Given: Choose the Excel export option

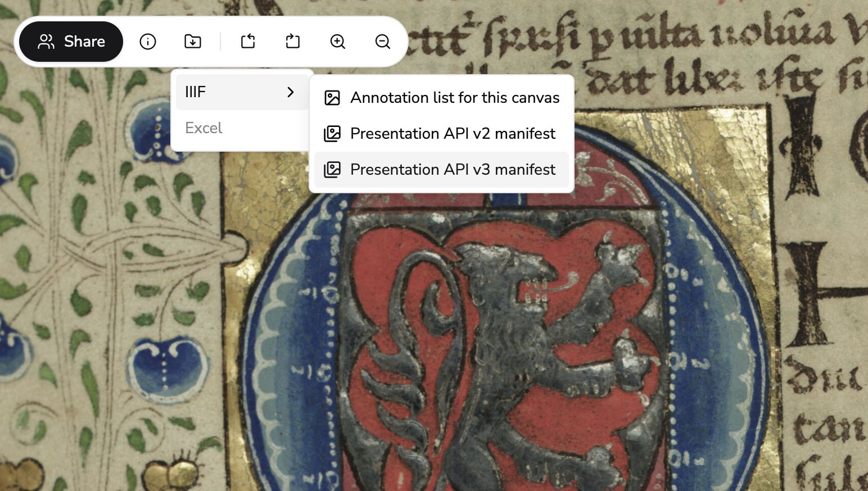Looking at the screenshot, I should pos(242,128).
